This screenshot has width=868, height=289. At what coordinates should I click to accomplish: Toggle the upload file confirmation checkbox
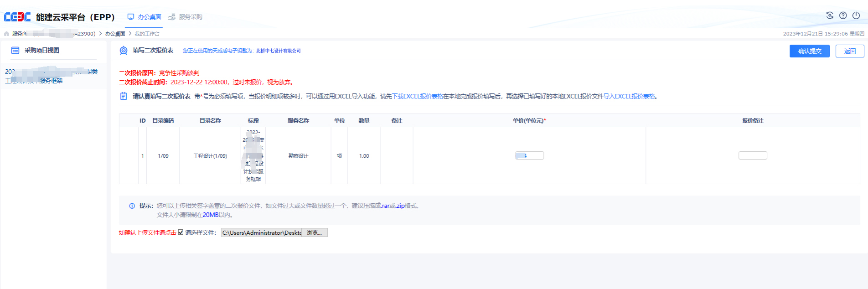pos(181,232)
